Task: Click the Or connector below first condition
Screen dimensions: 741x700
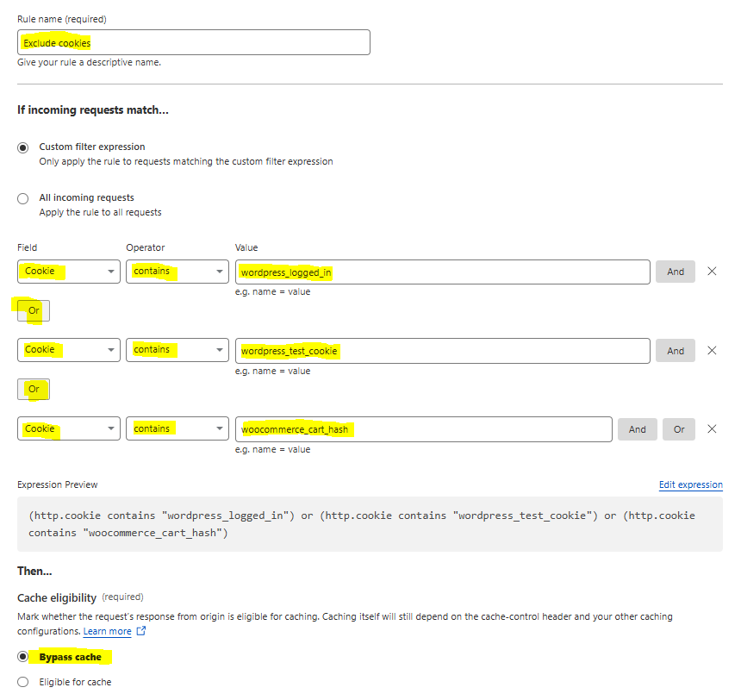Action: (x=34, y=310)
